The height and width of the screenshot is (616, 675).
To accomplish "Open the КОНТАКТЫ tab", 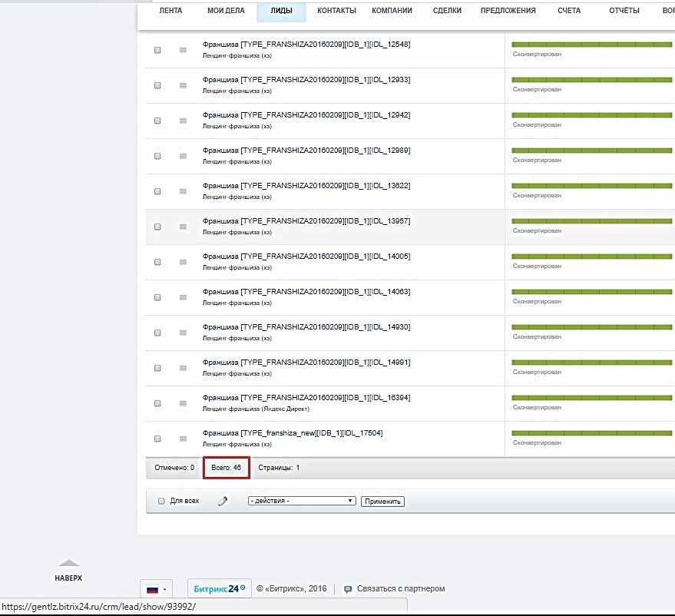I will pos(336,11).
